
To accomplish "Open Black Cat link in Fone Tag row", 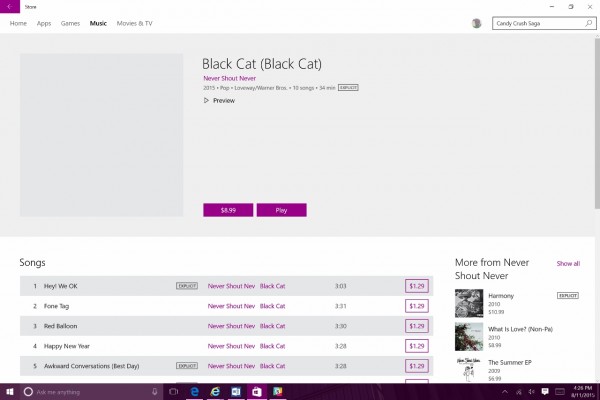I will point(272,306).
